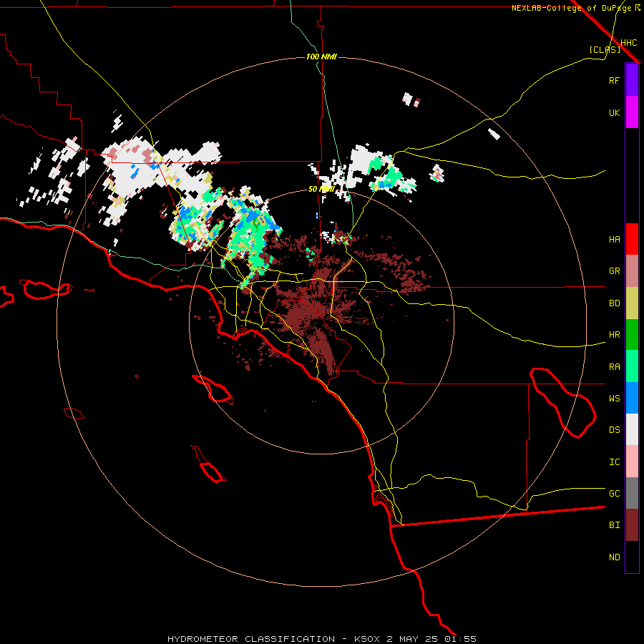Click the BI dark red legend swatch

click(x=632, y=525)
